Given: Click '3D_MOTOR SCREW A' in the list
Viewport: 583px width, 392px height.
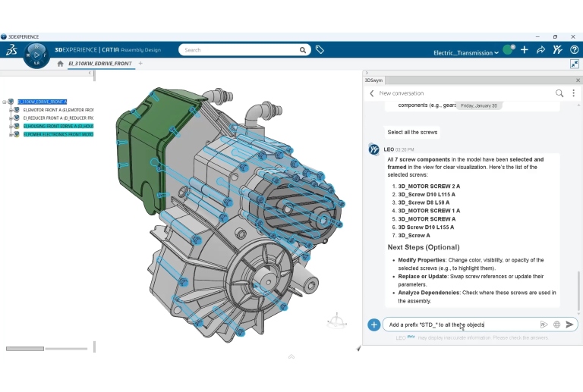Looking at the screenshot, I should (427, 219).
